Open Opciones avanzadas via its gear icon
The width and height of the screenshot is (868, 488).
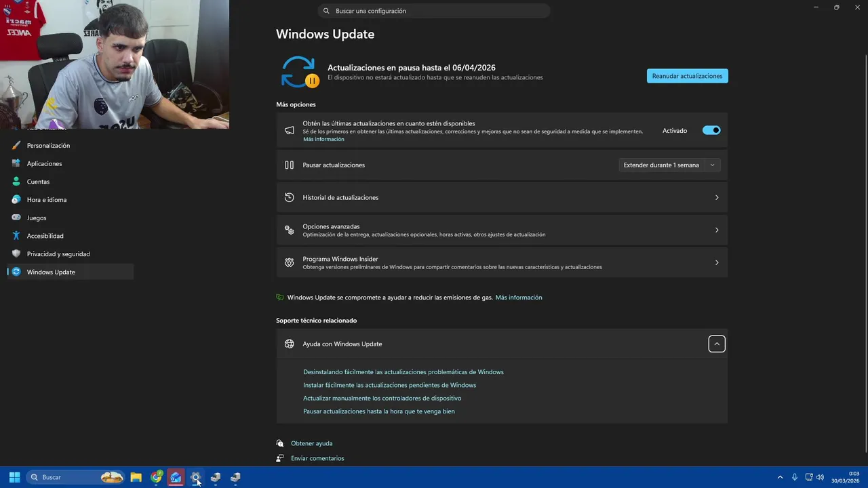pos(289,230)
